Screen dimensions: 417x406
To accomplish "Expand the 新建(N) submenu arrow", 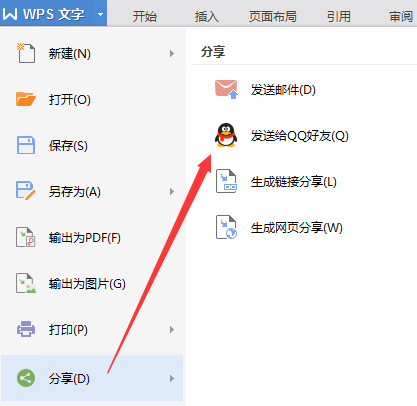I will click(x=172, y=53).
